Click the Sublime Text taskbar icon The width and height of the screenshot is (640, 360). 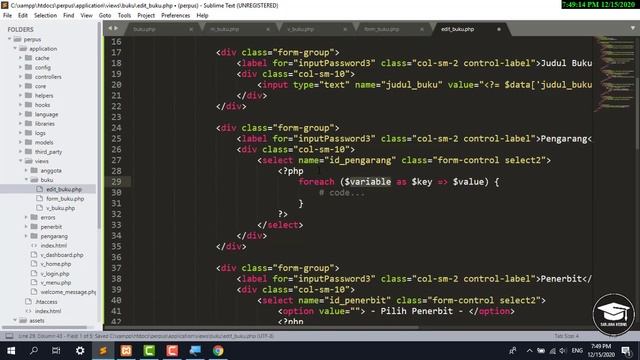103,351
